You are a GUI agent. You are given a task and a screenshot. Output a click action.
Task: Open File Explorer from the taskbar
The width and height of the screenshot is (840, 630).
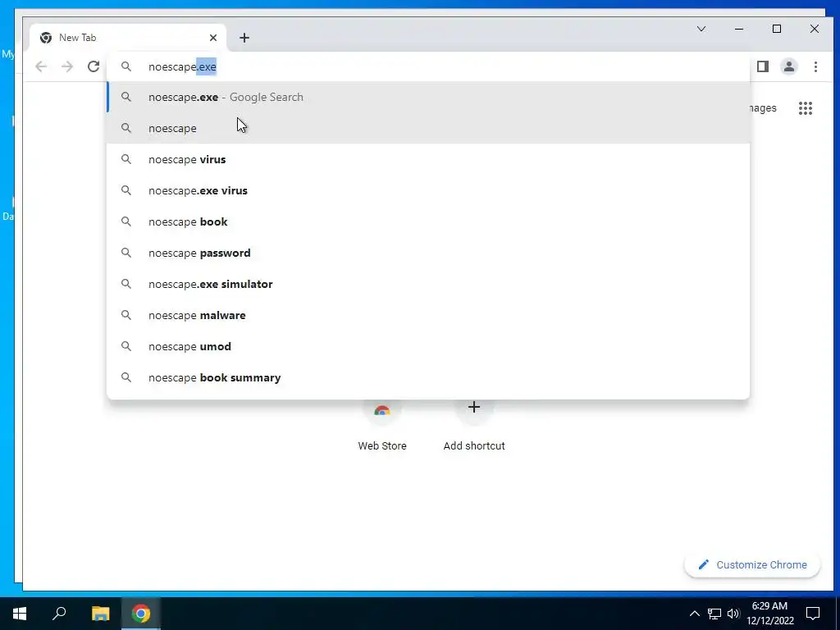(x=100, y=614)
